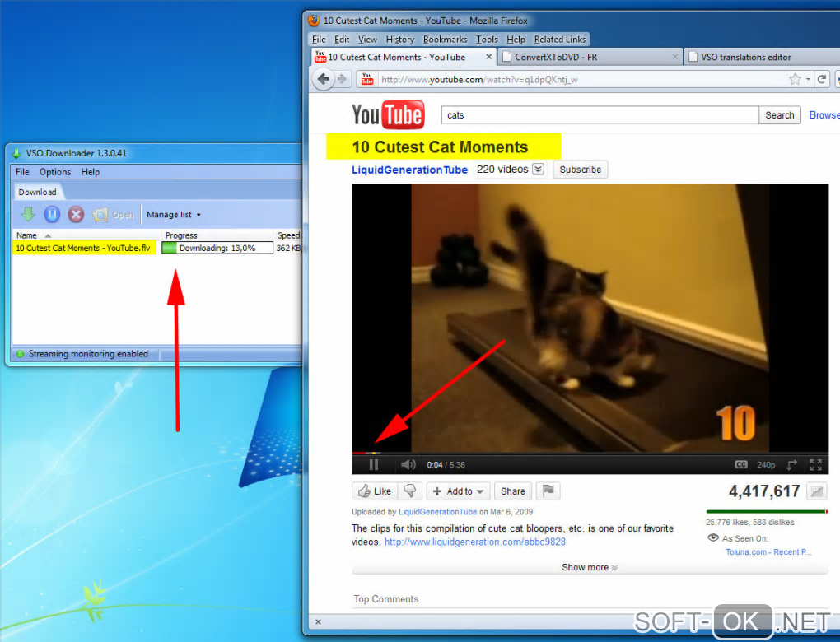Change the 240p video quality setting
Viewport: 840px width, 642px height.
[766, 465]
